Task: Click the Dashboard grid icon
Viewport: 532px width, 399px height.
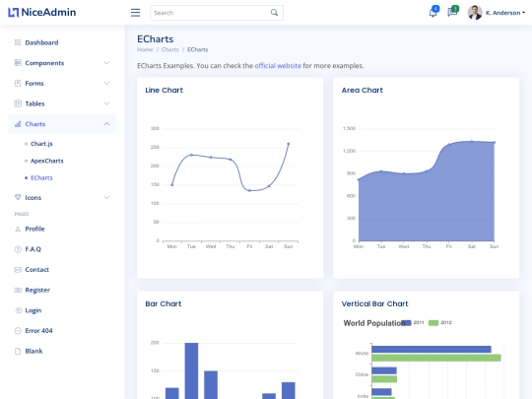Action: [18, 42]
